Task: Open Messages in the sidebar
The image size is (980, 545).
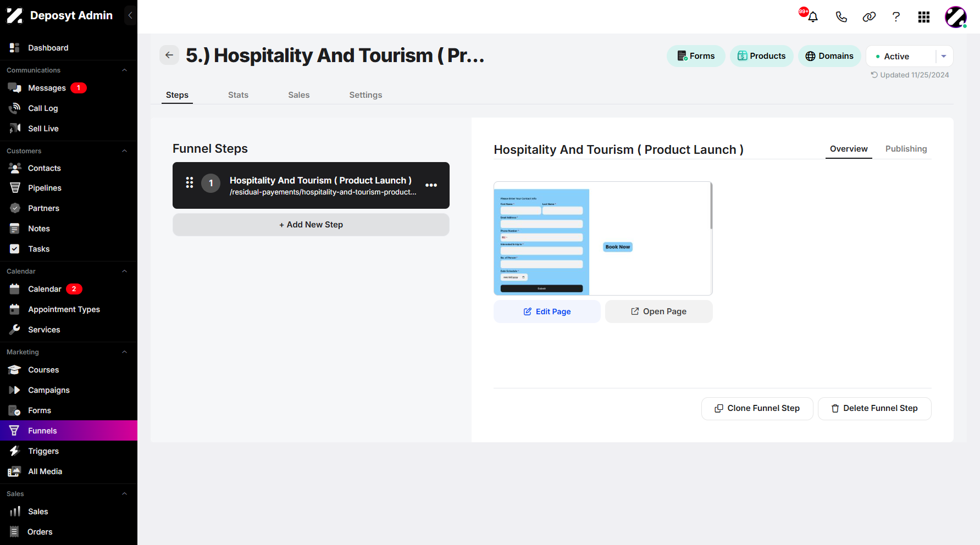Action: point(69,88)
